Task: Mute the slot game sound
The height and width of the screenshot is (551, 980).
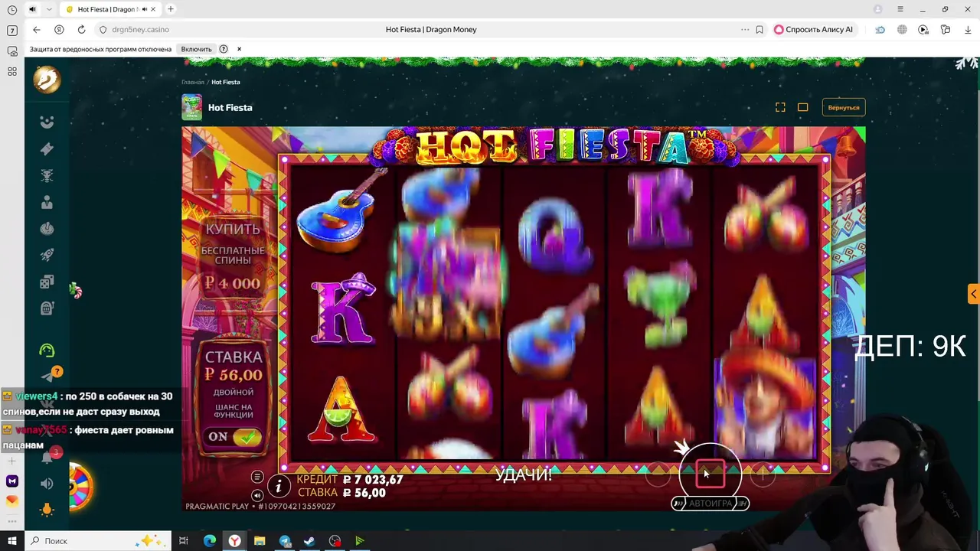Action: coord(257,496)
